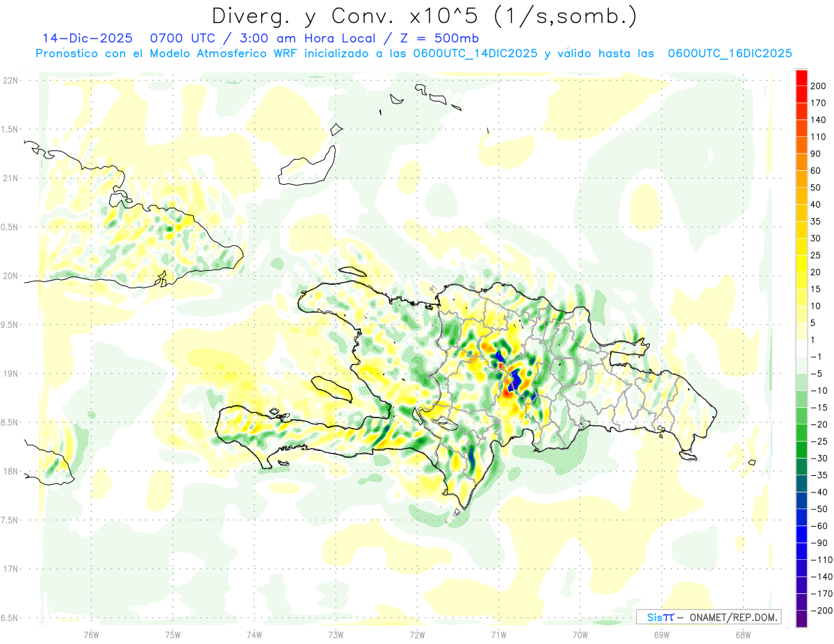834x644 pixels.
Task: Click the '-40' value on the color scale
Action: (819, 492)
